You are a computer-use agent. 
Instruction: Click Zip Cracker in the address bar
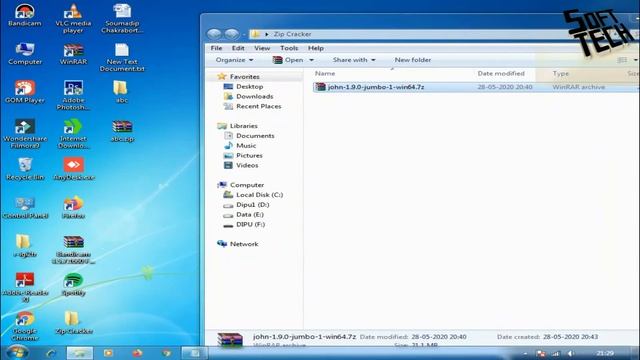(x=292, y=34)
